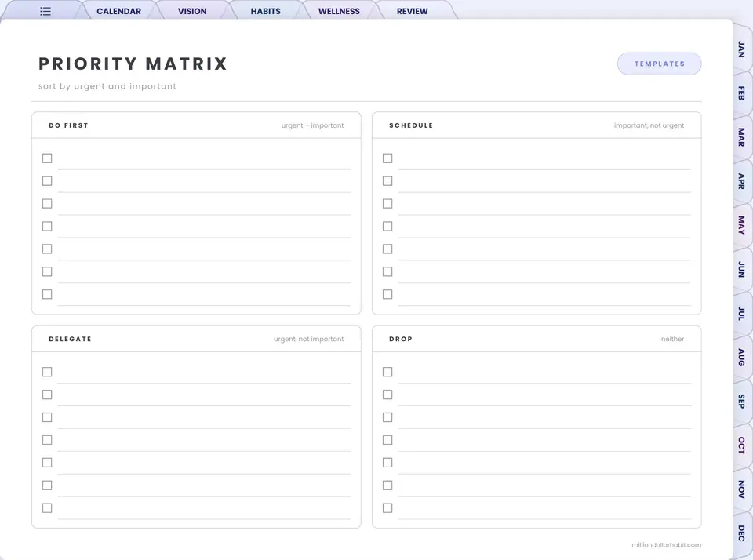The height and width of the screenshot is (560, 753).
Task: Select the NOV month tab
Action: [x=741, y=489]
